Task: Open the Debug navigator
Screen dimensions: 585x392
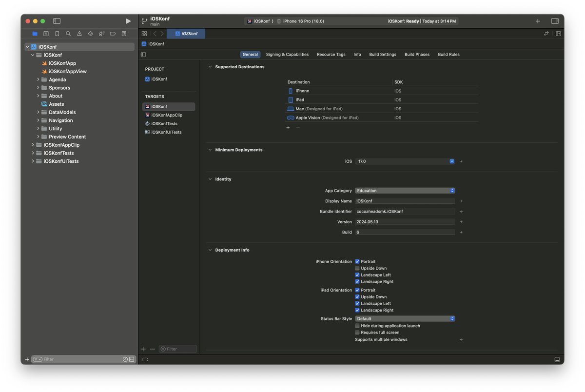Action: pyautogui.click(x=101, y=34)
